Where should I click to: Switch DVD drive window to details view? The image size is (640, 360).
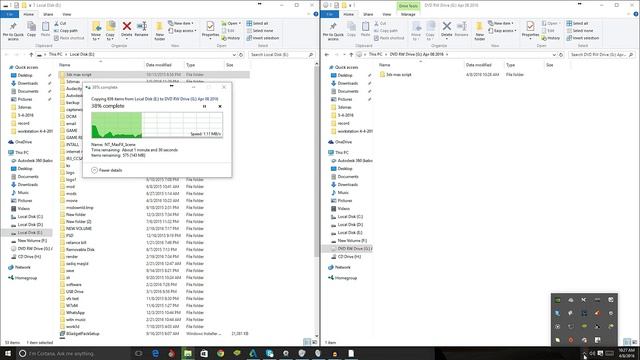[627, 342]
